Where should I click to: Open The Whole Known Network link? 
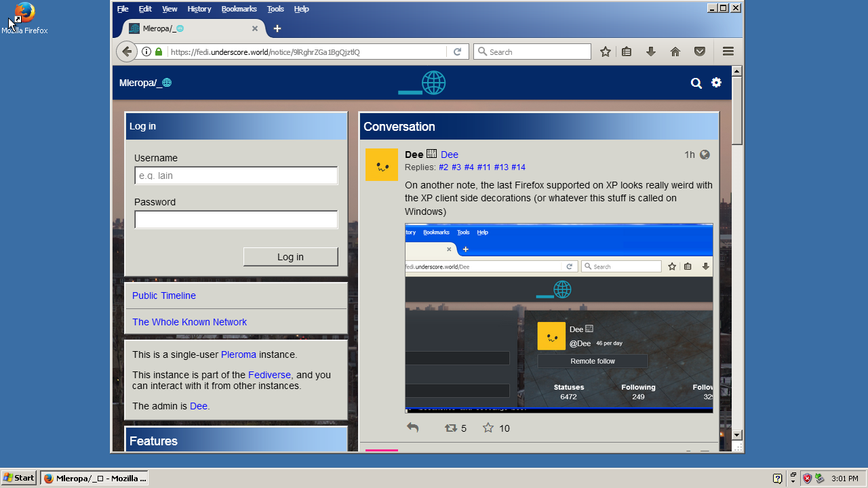pos(189,322)
